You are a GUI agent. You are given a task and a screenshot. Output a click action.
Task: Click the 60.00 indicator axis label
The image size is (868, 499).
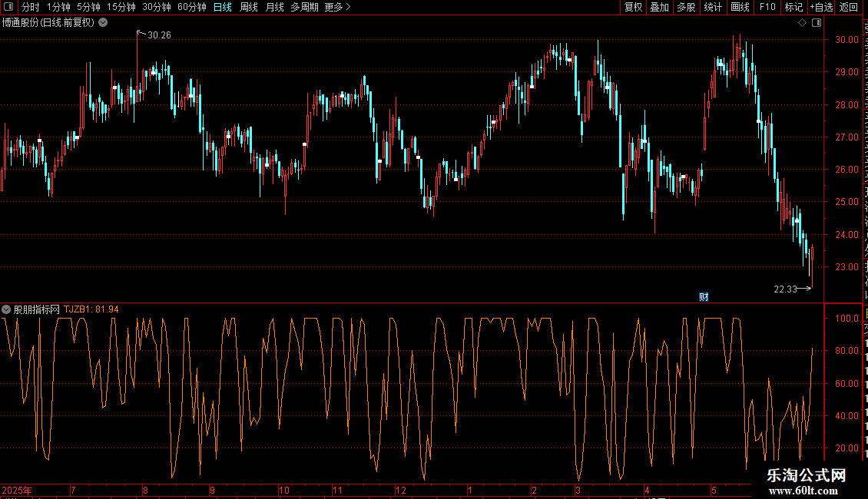click(847, 383)
